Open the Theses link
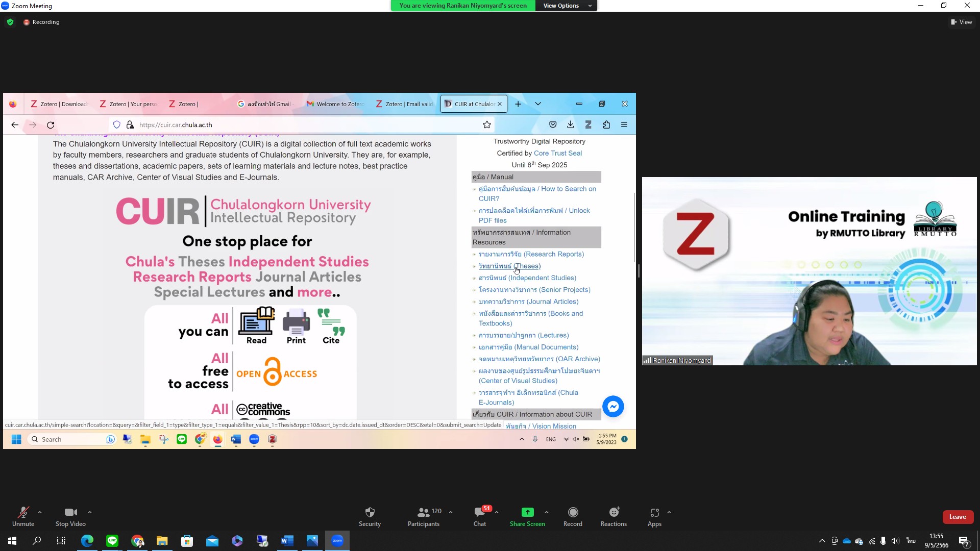Screen dimensions: 980x551 (509, 266)
